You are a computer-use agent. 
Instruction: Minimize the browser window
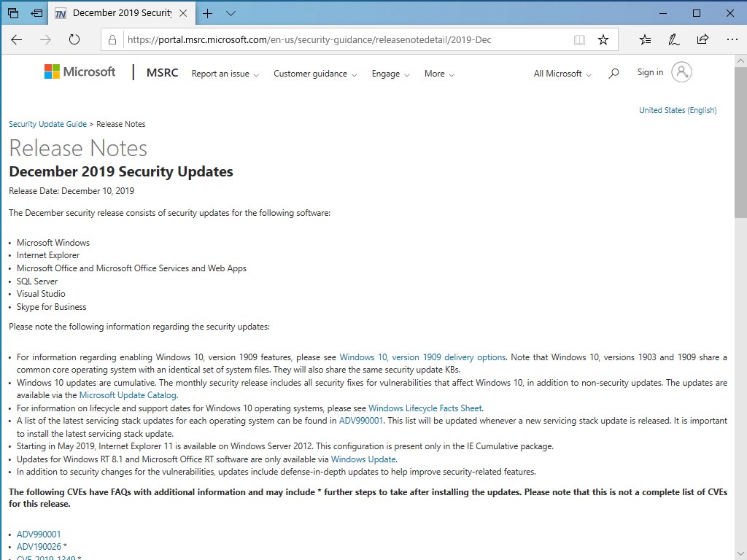[x=662, y=13]
